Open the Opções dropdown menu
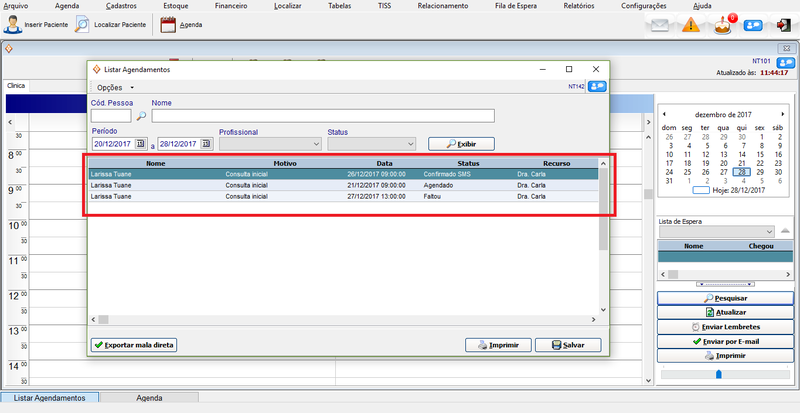 [x=115, y=87]
